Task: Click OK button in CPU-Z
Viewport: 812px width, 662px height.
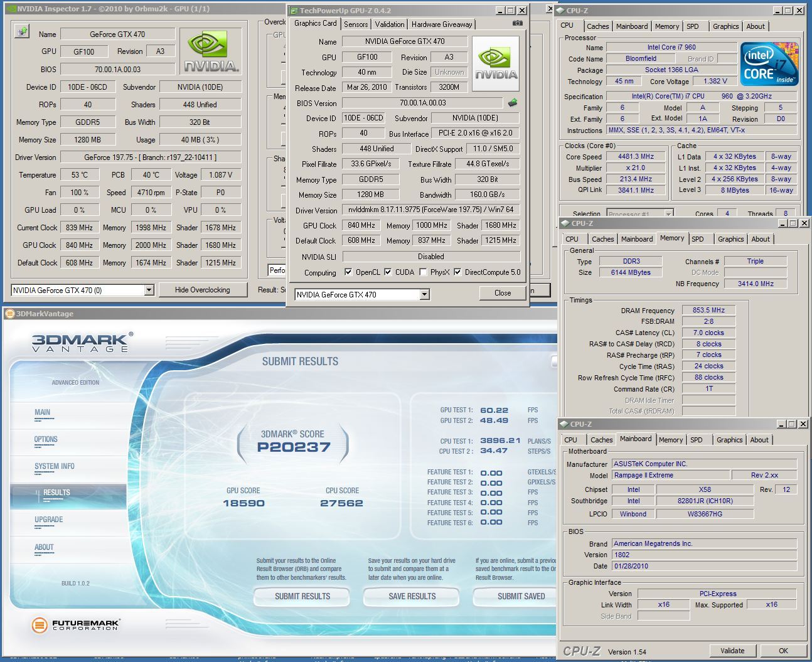Action: tap(783, 651)
